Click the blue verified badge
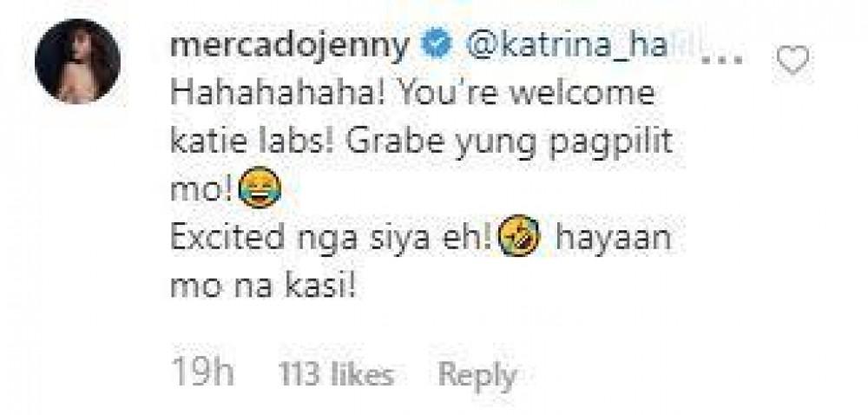868x415 pixels. click(x=437, y=47)
